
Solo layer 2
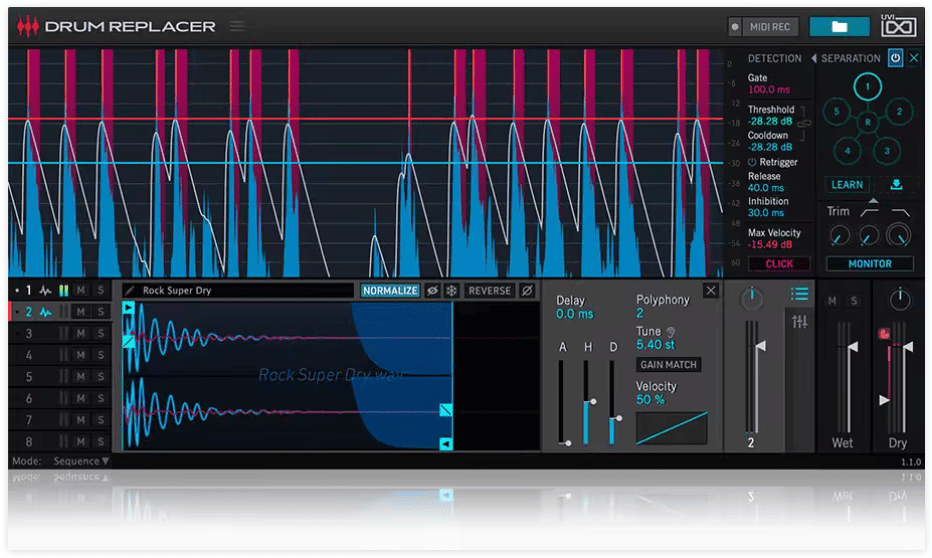point(100,312)
